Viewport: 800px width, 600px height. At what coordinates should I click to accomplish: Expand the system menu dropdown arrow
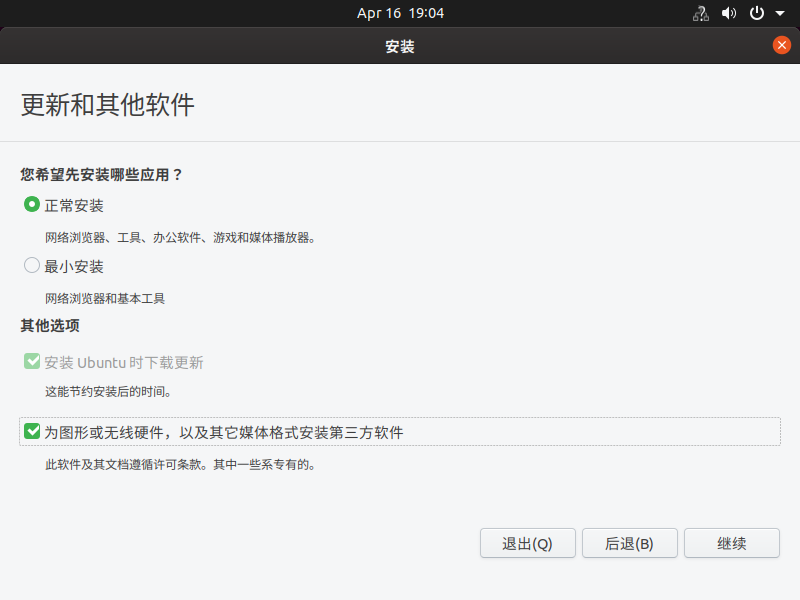tap(780, 13)
